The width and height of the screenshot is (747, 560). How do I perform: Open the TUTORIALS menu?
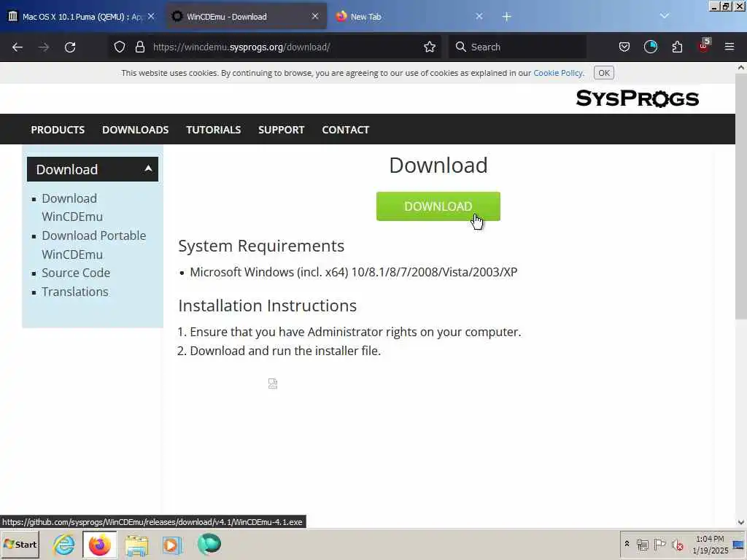[x=214, y=130]
